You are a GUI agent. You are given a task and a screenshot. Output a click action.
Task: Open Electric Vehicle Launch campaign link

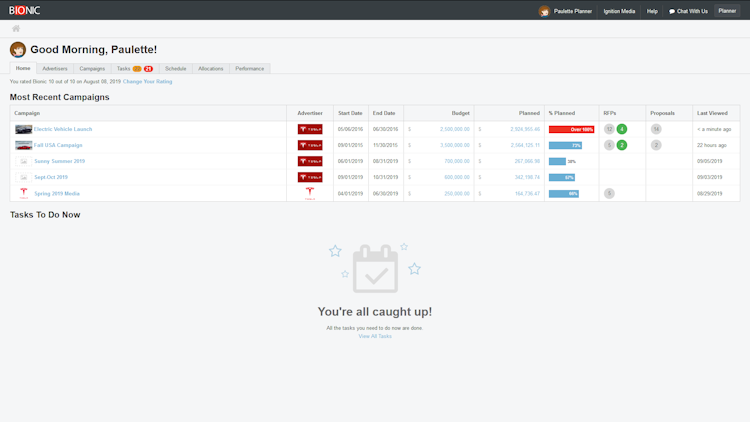[x=63, y=129]
